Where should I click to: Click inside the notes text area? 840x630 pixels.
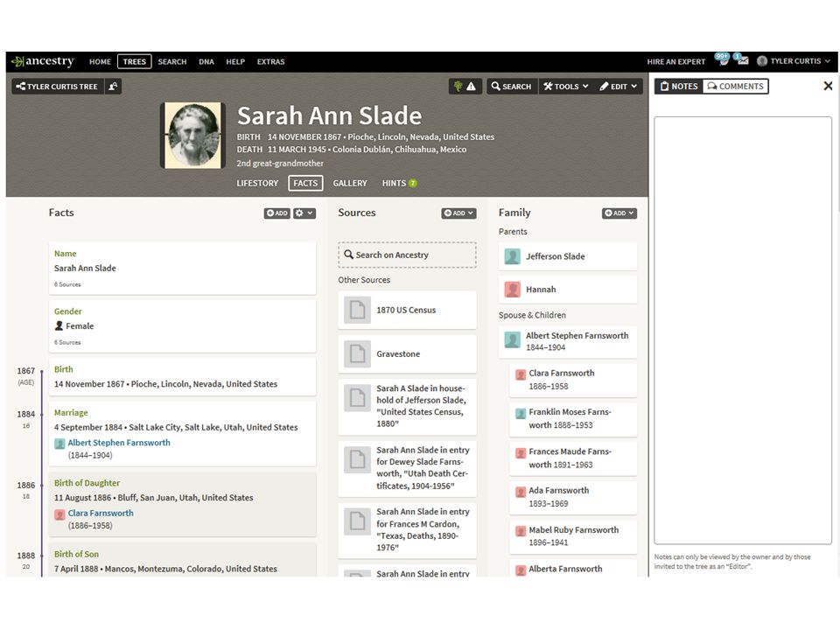pos(743,331)
